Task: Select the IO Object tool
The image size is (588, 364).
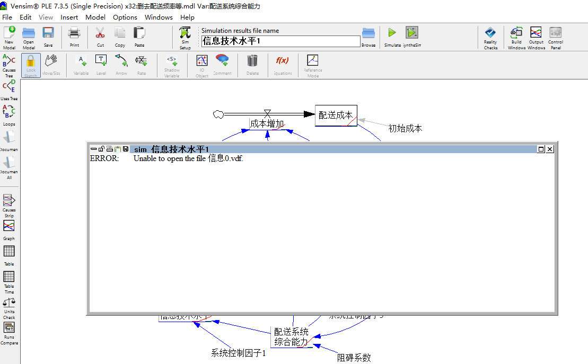Action: [x=202, y=66]
